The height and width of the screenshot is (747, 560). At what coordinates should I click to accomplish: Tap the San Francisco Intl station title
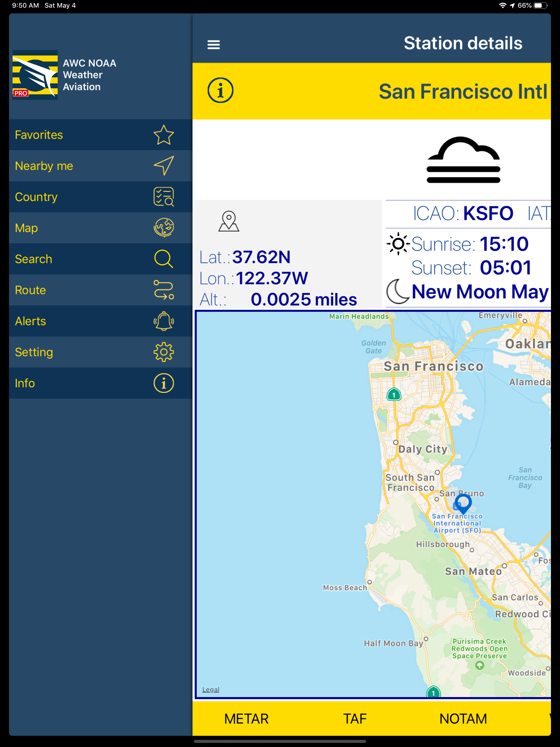click(x=463, y=91)
